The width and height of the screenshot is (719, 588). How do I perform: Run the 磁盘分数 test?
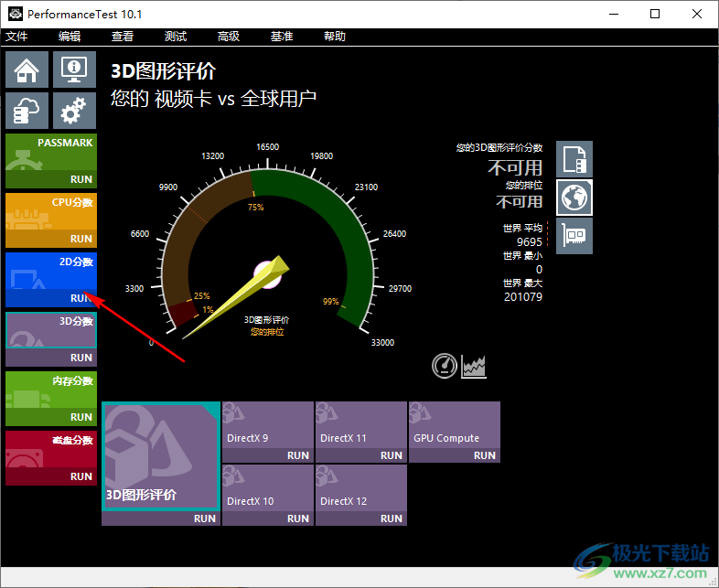(81, 476)
